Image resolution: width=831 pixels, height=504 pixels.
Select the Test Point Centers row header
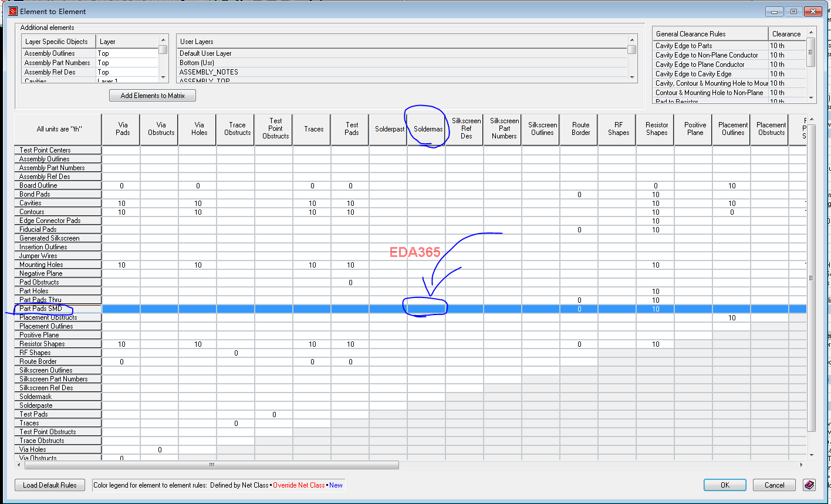(x=58, y=150)
